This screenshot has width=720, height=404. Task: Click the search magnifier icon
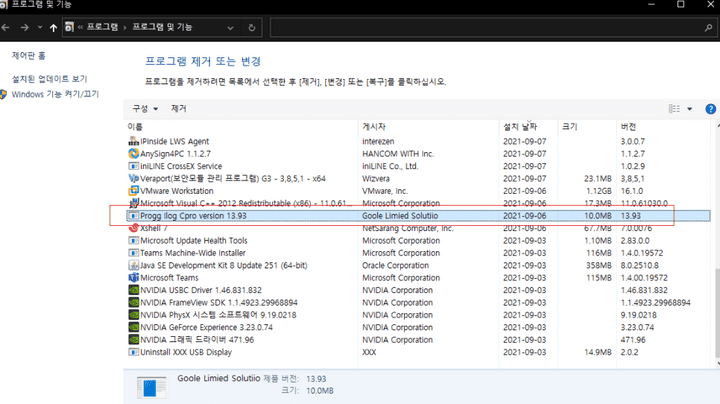click(x=709, y=28)
